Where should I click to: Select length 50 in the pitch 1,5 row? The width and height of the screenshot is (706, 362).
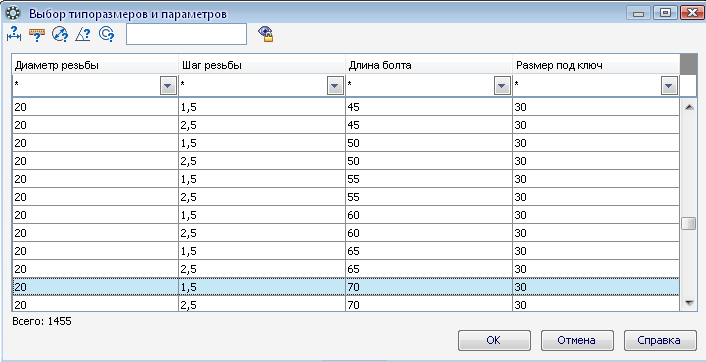click(x=429, y=143)
